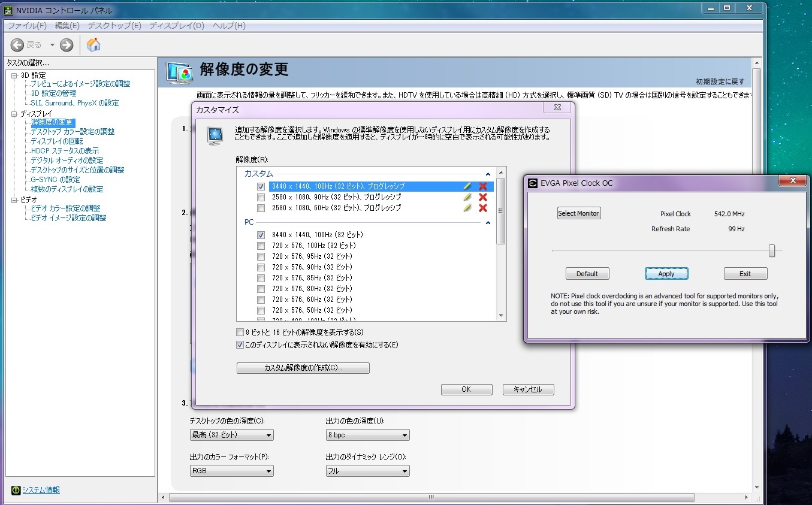Collapse the 3D 設定 tree node
The height and width of the screenshot is (505, 812).
tap(15, 75)
